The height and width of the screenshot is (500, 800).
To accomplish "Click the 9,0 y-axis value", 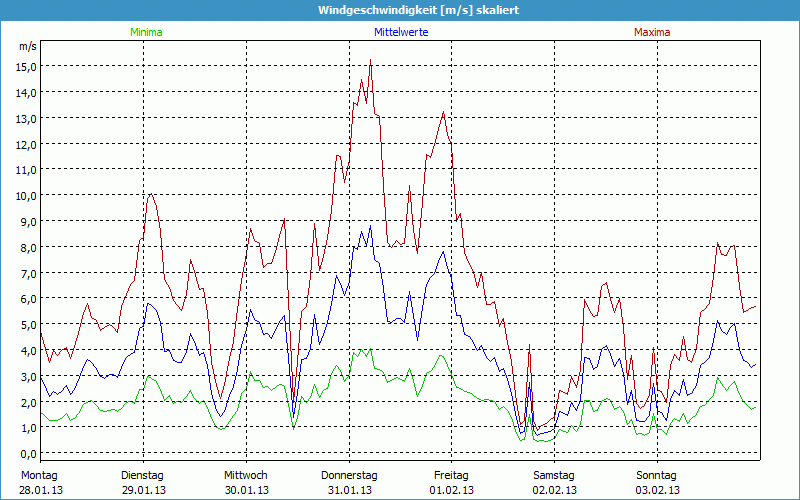I will point(29,221).
